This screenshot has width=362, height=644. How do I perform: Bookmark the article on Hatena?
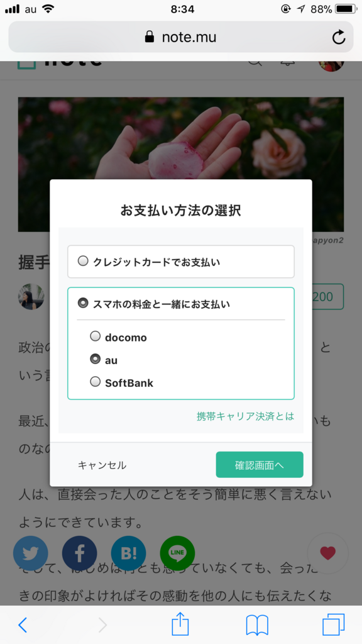point(128,553)
